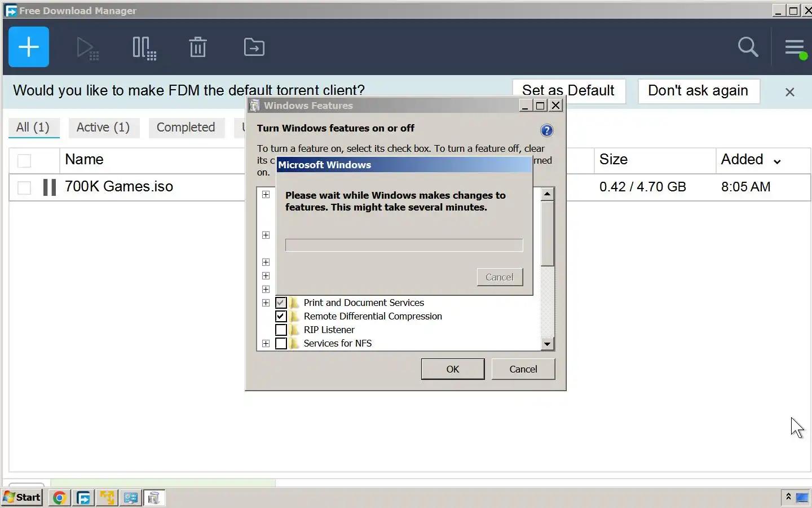Show hidden tray icons arrow

click(x=788, y=497)
